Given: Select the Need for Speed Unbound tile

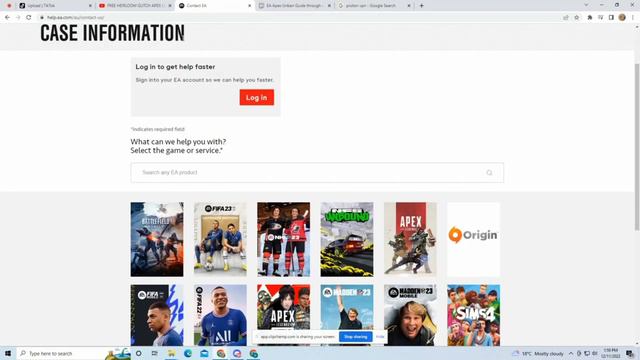Looking at the screenshot, I should point(347,239).
